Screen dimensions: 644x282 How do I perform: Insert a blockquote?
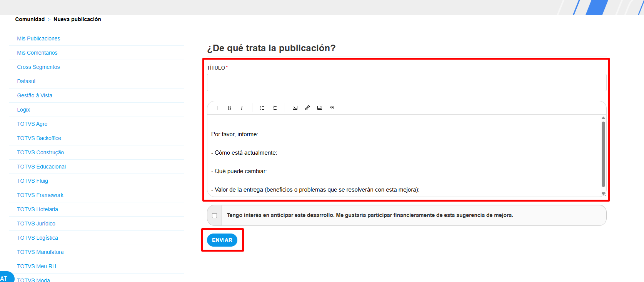click(332, 108)
